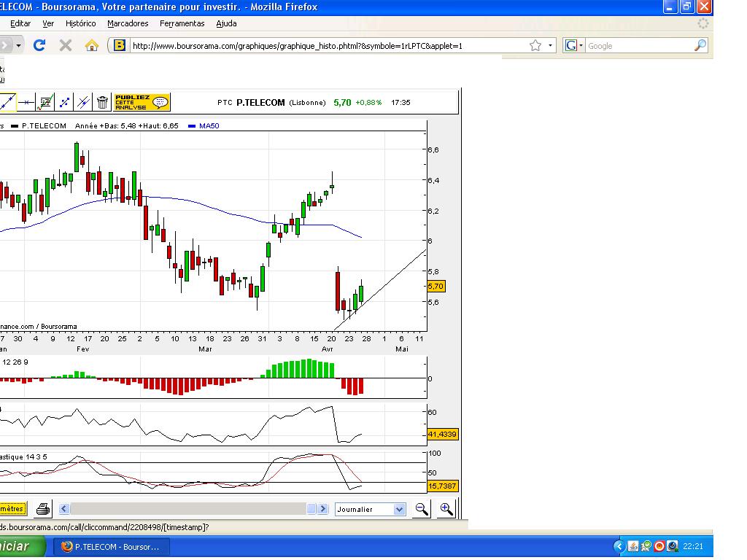Screen dimensions: 747x560
Task: Click the chart scrollbar thumb
Action: [311, 508]
